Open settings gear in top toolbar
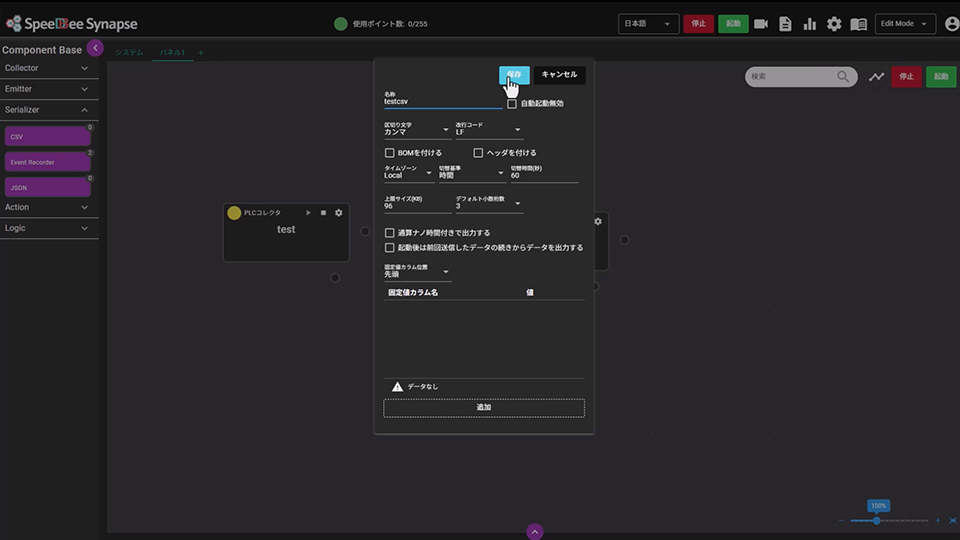The width and height of the screenshot is (960, 540). click(834, 24)
